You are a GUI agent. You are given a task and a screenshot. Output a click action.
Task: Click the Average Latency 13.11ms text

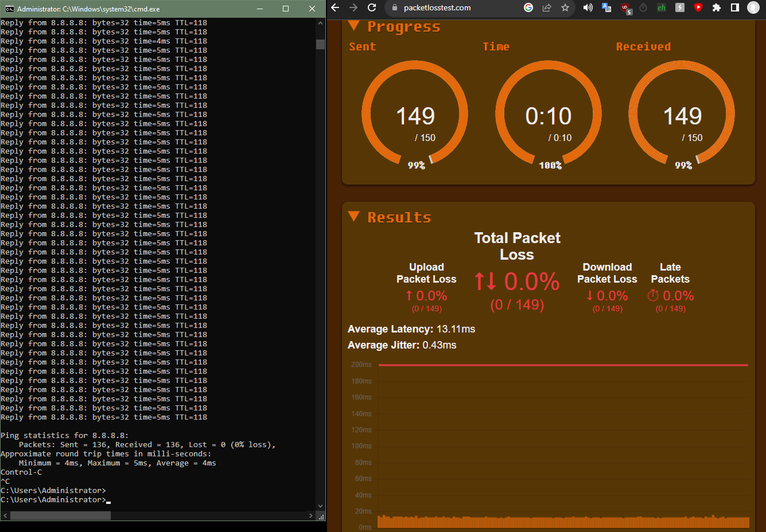pyautogui.click(x=411, y=329)
